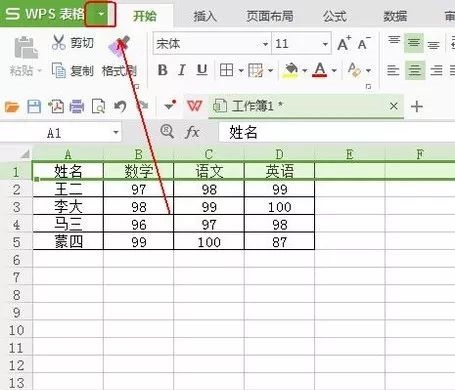
Task: Click the Cut scissors icon
Action: (x=58, y=43)
